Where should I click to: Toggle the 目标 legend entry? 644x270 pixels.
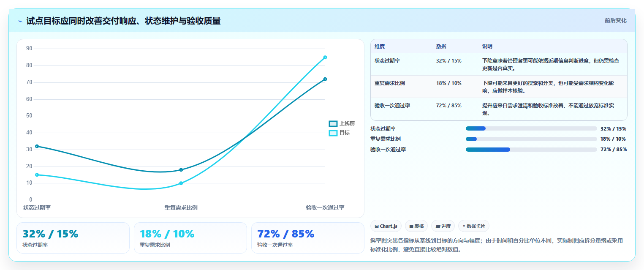click(x=339, y=133)
